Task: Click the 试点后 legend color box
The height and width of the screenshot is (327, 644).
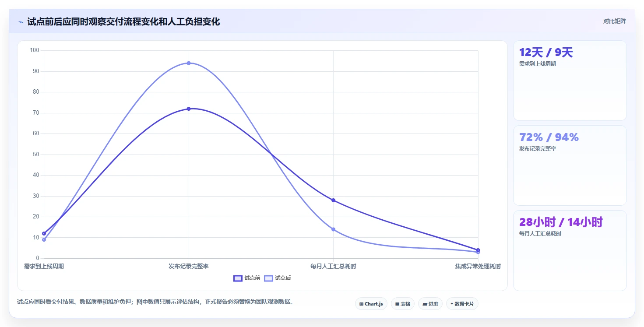Action: coord(268,278)
